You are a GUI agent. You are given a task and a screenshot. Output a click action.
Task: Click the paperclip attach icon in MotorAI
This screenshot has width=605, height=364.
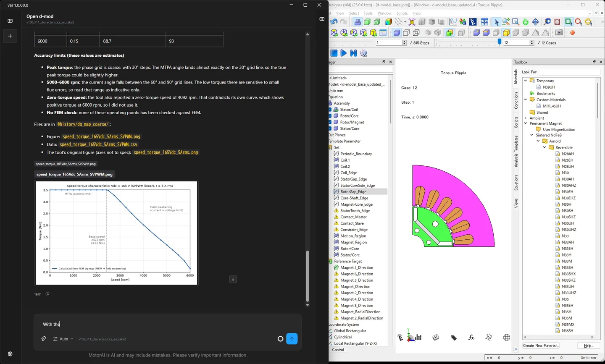click(44, 339)
